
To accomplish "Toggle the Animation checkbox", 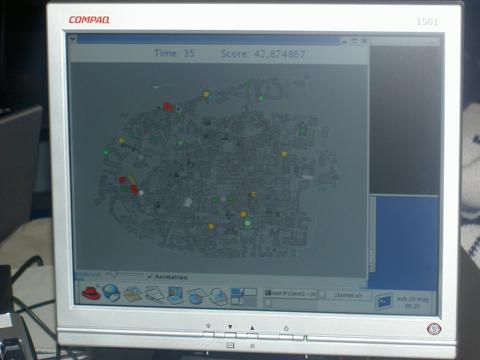I will coord(150,276).
